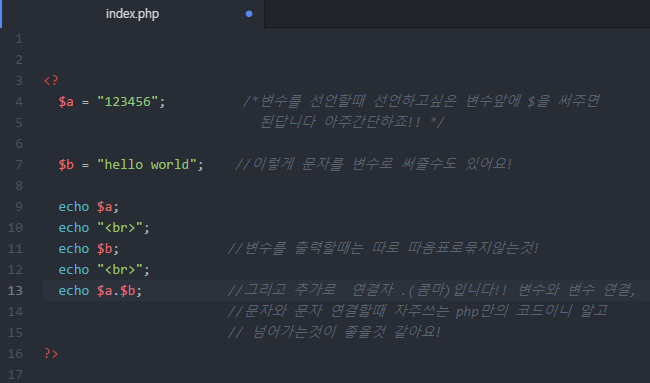Screen dimensions: 650x383
Task: Click highlighted line number 13 in gutter
Action: pyautogui.click(x=15, y=291)
